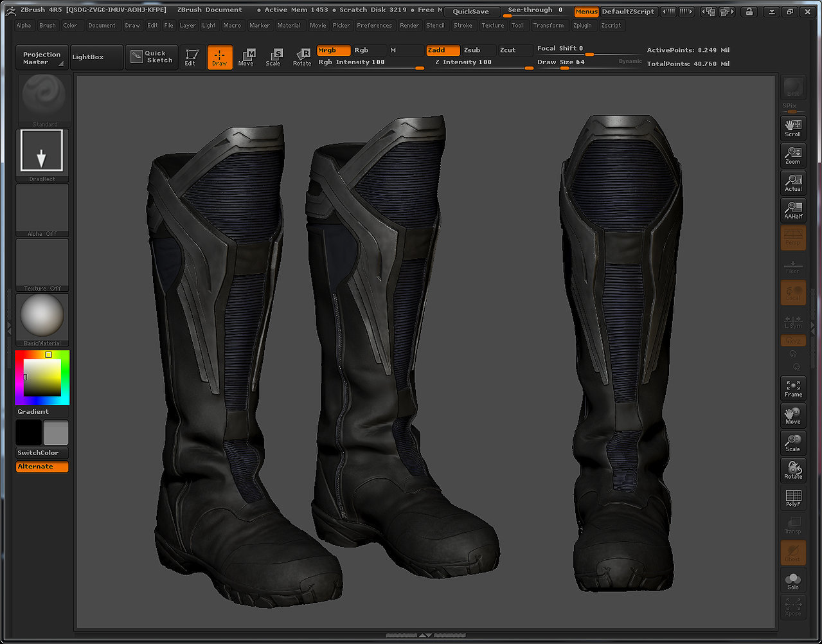Open the Alpha menu
The width and height of the screenshot is (822, 644).
pos(24,26)
